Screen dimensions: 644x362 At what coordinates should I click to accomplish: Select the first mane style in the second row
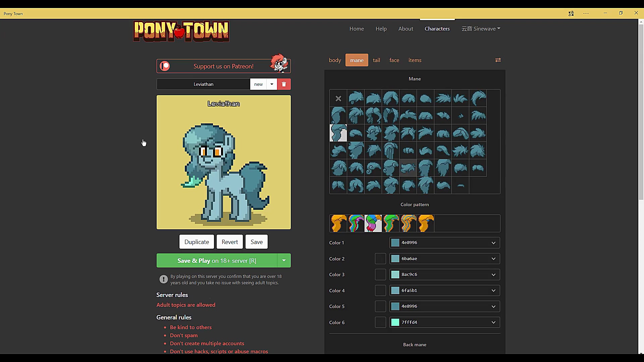[338, 116]
